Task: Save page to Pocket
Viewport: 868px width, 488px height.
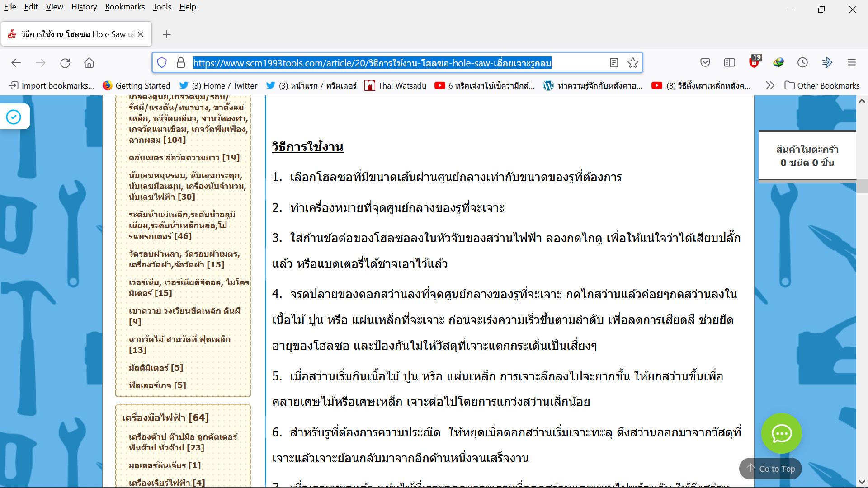Action: tap(705, 63)
